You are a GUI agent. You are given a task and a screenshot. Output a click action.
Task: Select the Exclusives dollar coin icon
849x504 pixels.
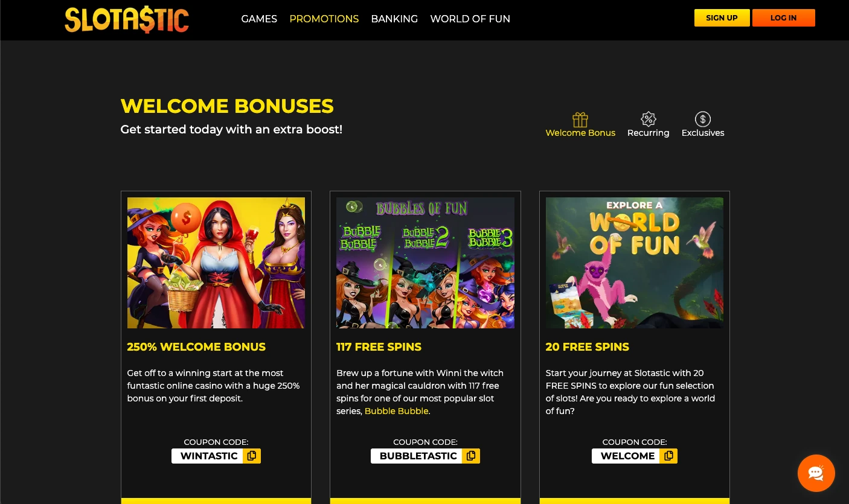[x=703, y=119]
